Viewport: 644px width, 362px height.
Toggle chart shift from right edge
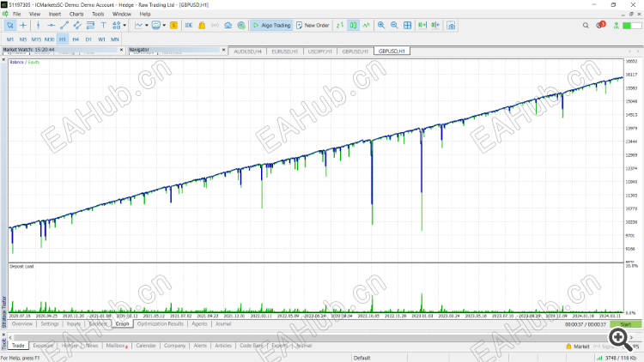(x=435, y=26)
